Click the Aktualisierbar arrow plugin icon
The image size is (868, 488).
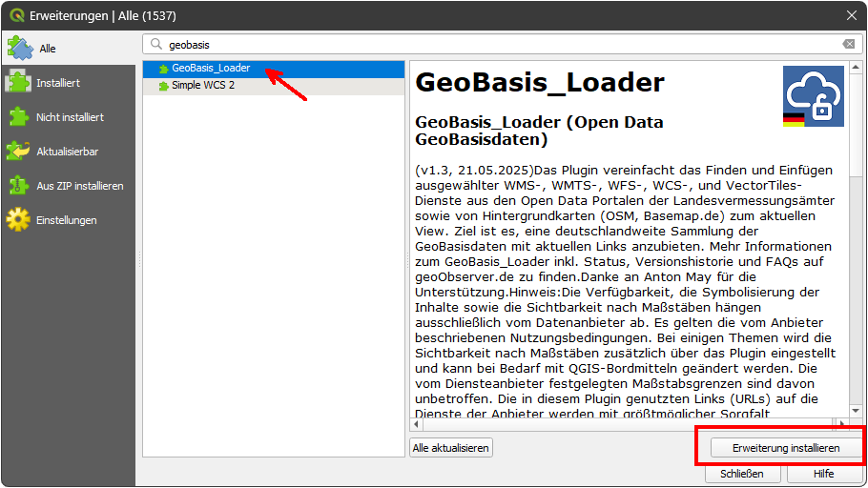[x=18, y=151]
